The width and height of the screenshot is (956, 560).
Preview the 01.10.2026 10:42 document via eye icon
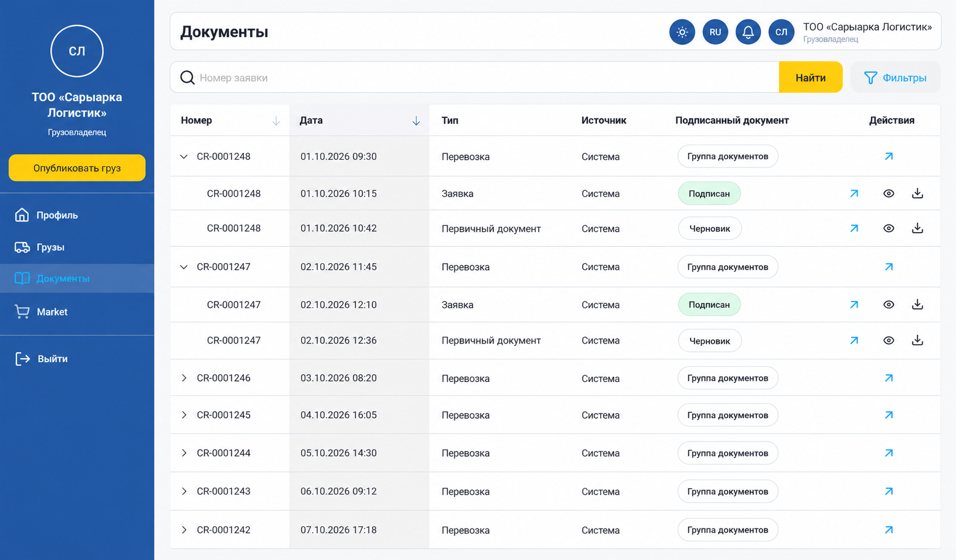(x=888, y=229)
